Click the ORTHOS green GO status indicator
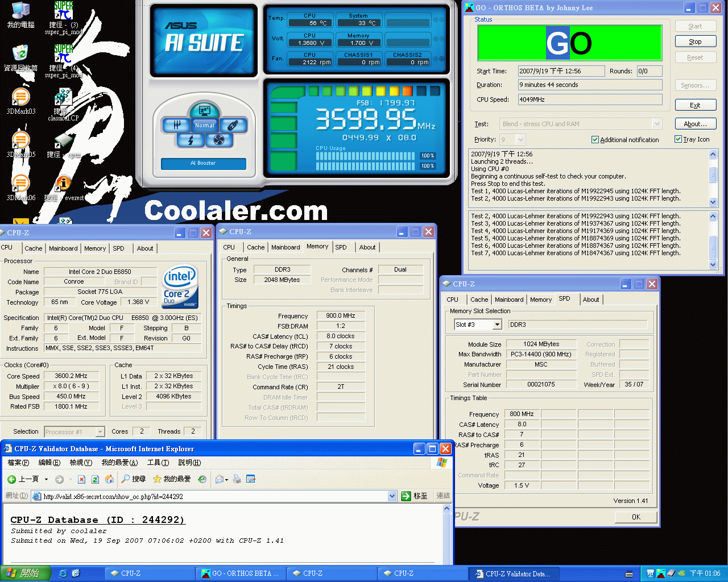Image resolution: width=728 pixels, height=582 pixels. [x=569, y=43]
